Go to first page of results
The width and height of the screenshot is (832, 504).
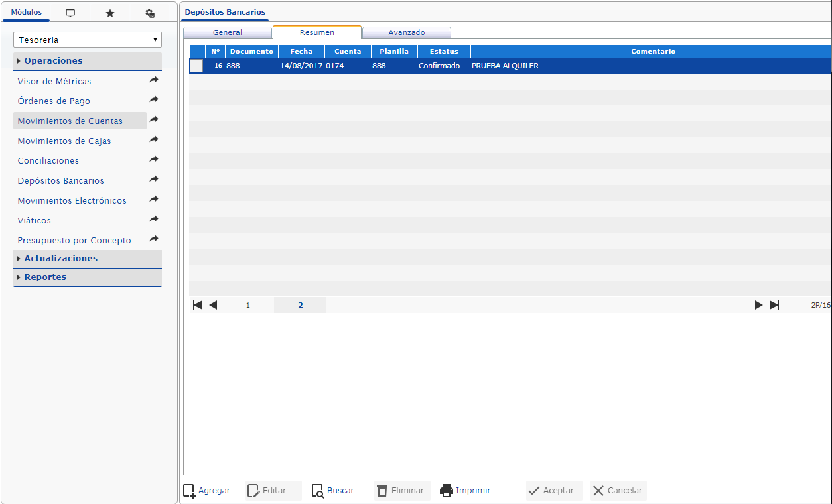click(x=198, y=305)
